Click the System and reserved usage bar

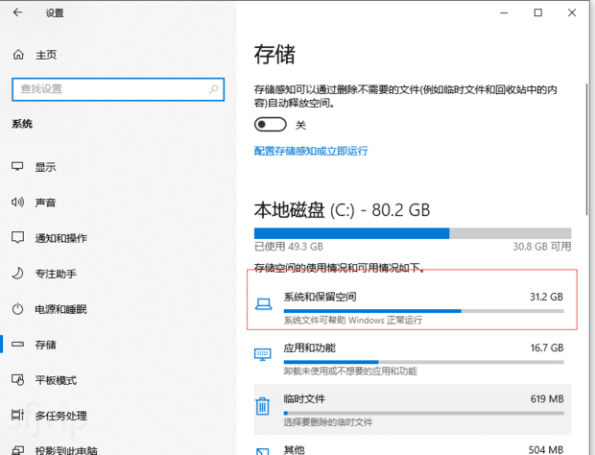click(423, 311)
